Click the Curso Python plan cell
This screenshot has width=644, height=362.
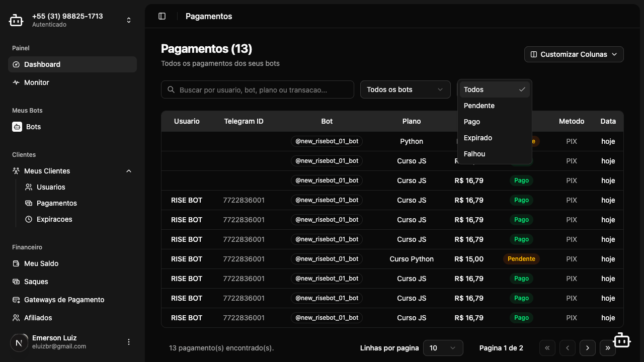tap(412, 259)
